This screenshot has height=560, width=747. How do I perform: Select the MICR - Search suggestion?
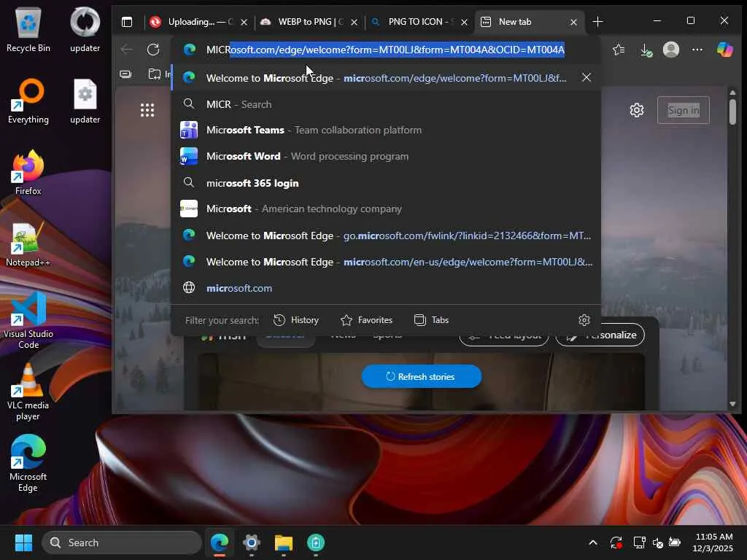pyautogui.click(x=386, y=104)
